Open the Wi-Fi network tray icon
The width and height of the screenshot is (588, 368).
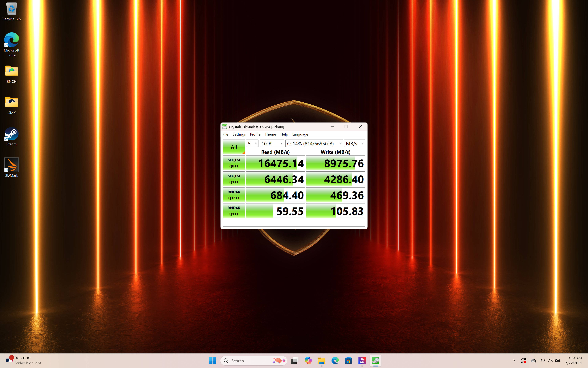(543, 361)
